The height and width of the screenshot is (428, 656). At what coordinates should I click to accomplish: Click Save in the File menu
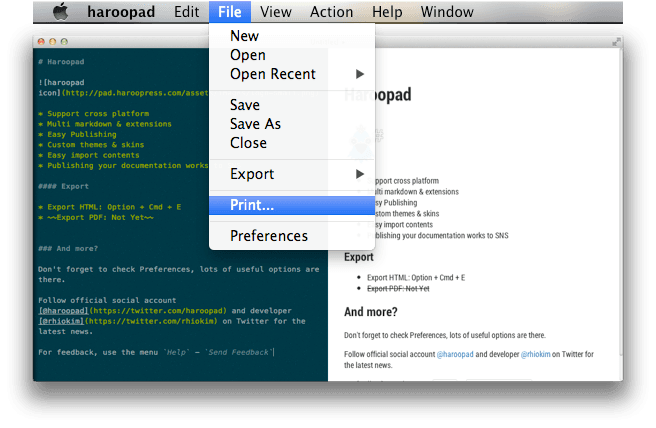click(x=245, y=105)
